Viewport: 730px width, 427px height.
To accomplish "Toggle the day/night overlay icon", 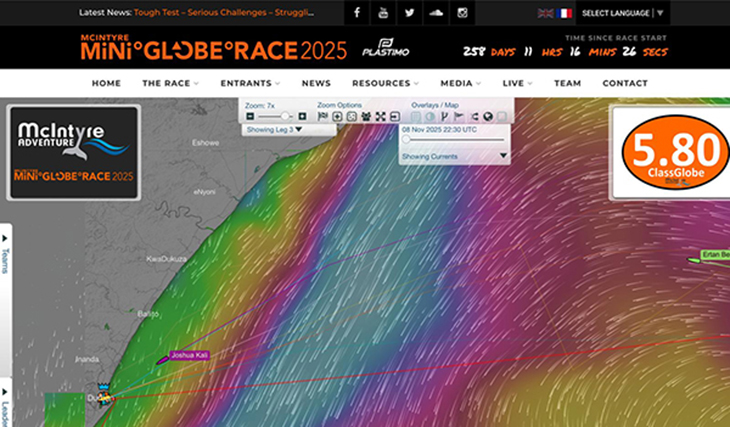I will (430, 117).
